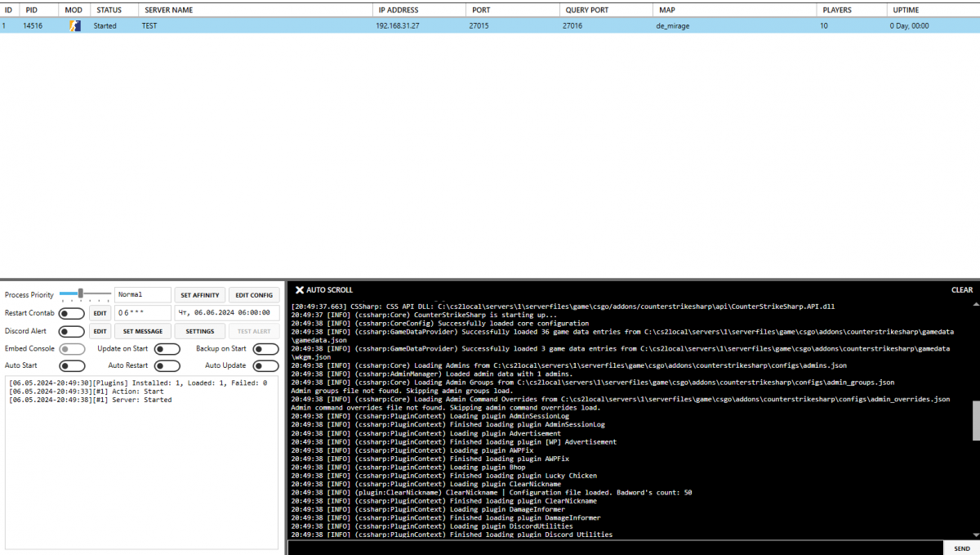980x555 pixels.
Task: Toggle the Discord Alert switch
Action: click(x=71, y=332)
